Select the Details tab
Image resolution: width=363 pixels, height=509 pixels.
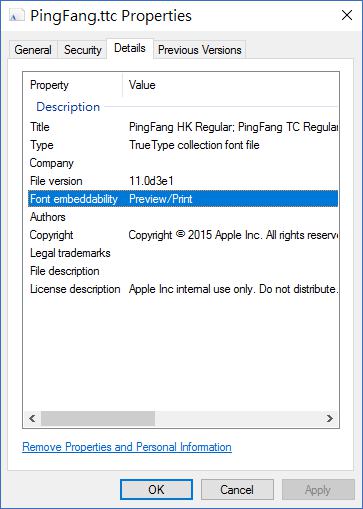pos(130,48)
